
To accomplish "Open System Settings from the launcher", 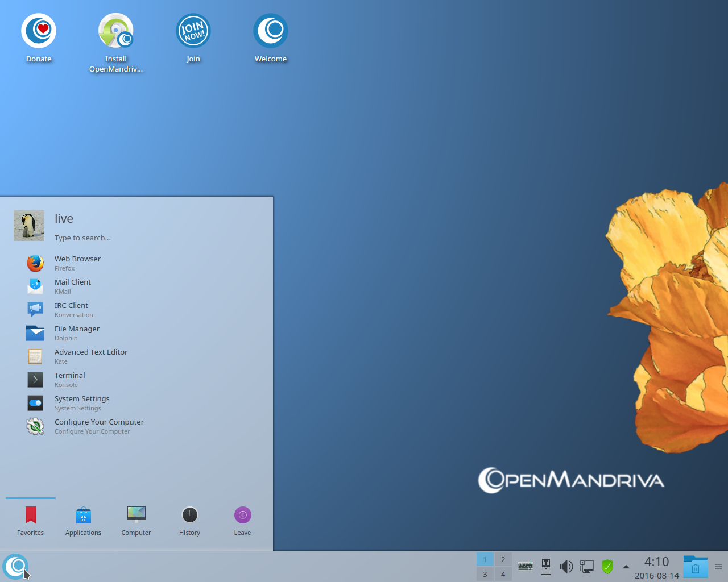I will (82, 402).
